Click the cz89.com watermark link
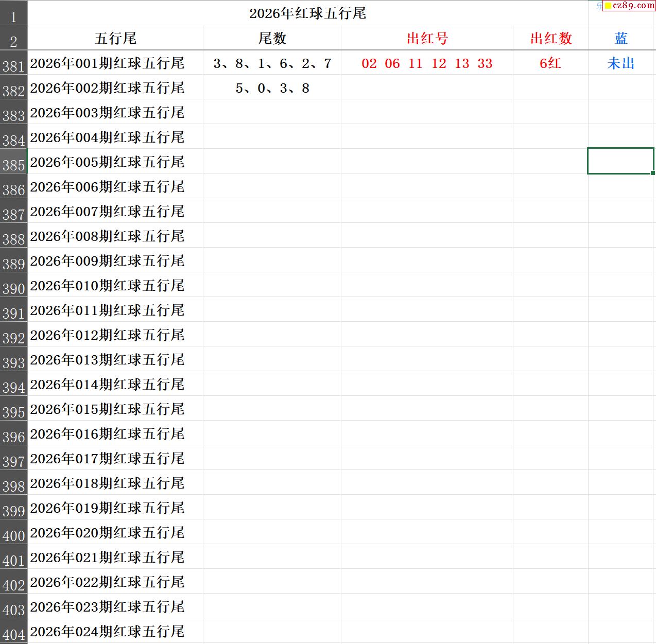656x644 pixels. coord(633,6)
